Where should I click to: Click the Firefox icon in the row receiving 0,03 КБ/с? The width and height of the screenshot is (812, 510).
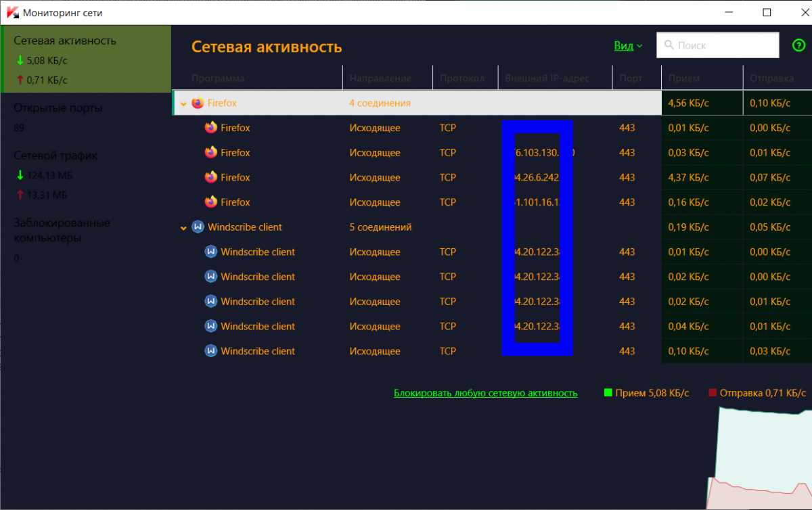tap(210, 152)
